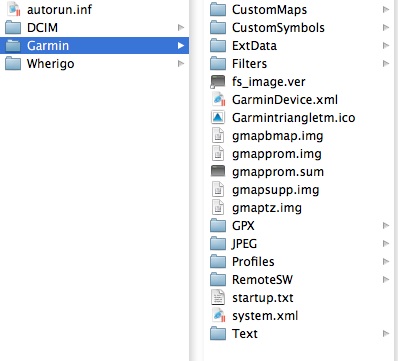
Task: Click the autorun.inf file icon
Action: 14,9
